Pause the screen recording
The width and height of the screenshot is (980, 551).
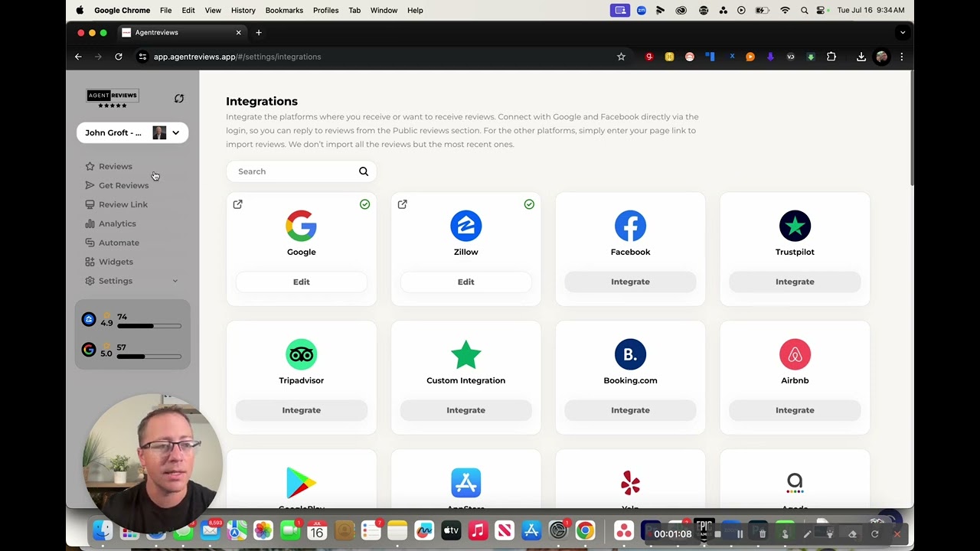[740, 534]
